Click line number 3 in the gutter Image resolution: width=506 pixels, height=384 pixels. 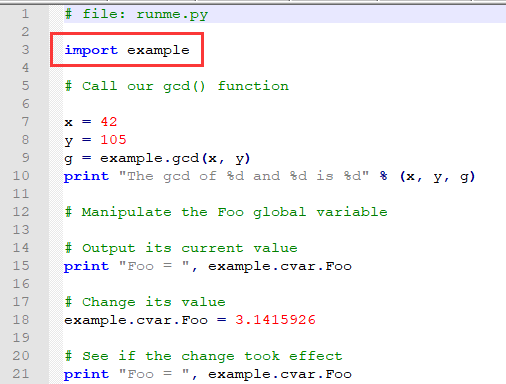[25, 50]
